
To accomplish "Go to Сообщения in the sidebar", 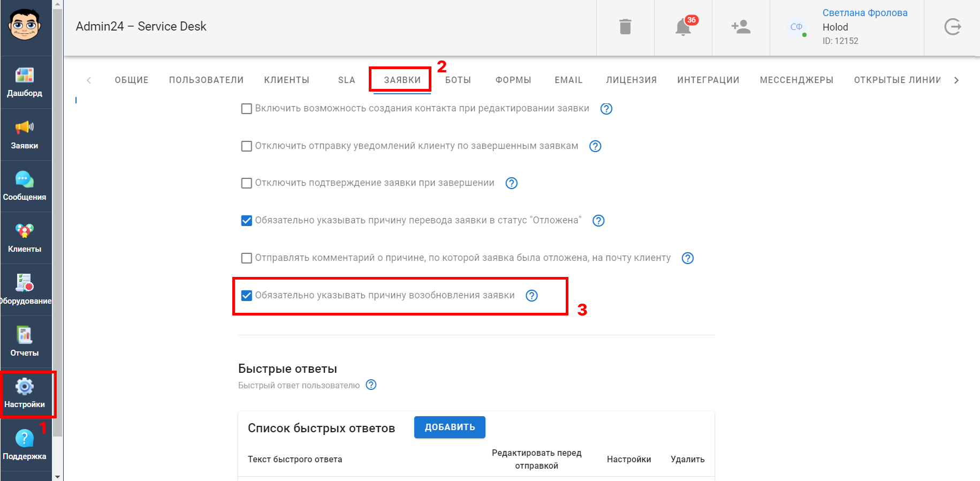I will (25, 186).
